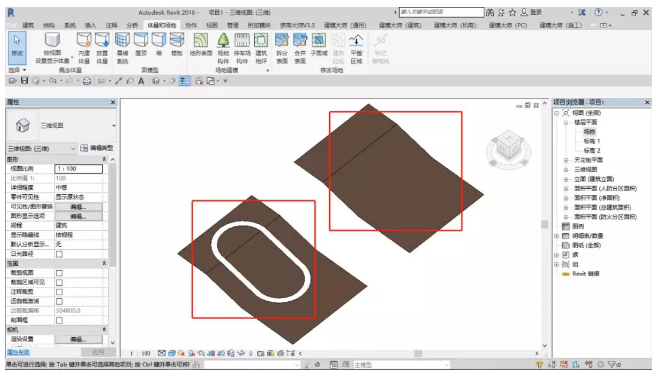The image size is (660, 375).
Task: Open the 管理 ribbon tab
Action: coord(233,25)
